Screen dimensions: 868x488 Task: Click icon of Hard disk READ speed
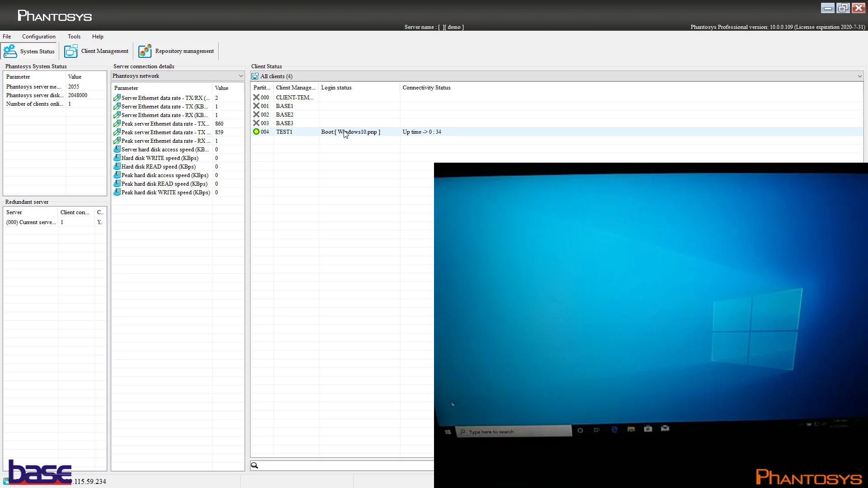tap(117, 166)
